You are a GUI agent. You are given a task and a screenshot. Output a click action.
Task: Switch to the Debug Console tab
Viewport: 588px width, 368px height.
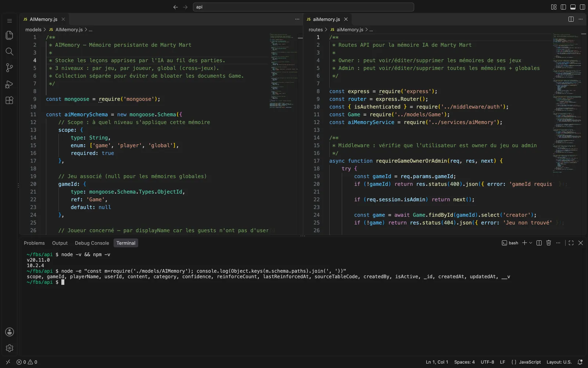[92, 243]
